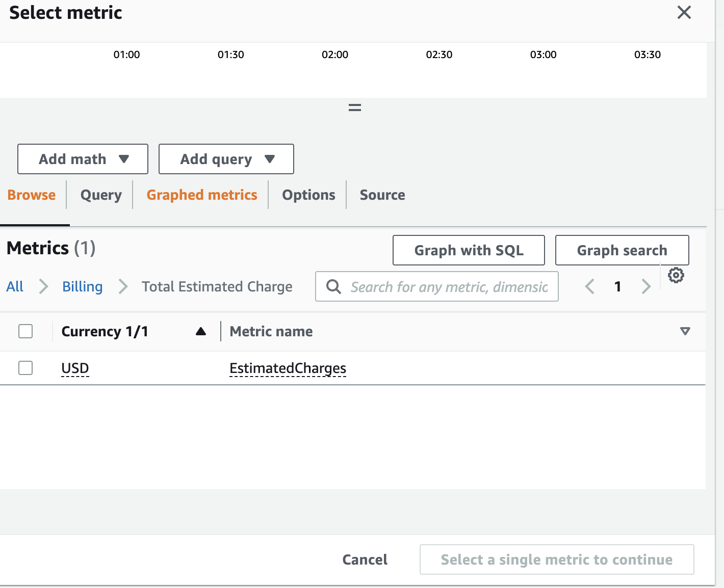The height and width of the screenshot is (588, 724).
Task: Go to next metrics page
Action: tap(646, 286)
